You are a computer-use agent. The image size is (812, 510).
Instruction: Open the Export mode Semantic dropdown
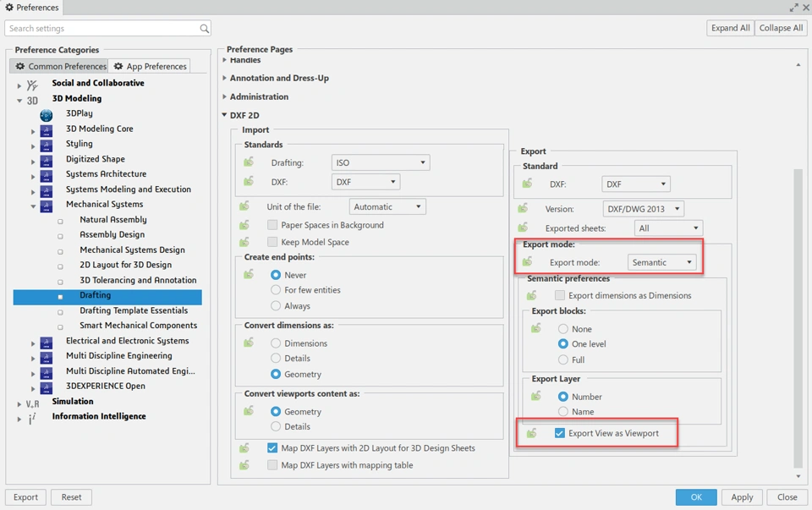click(x=662, y=262)
